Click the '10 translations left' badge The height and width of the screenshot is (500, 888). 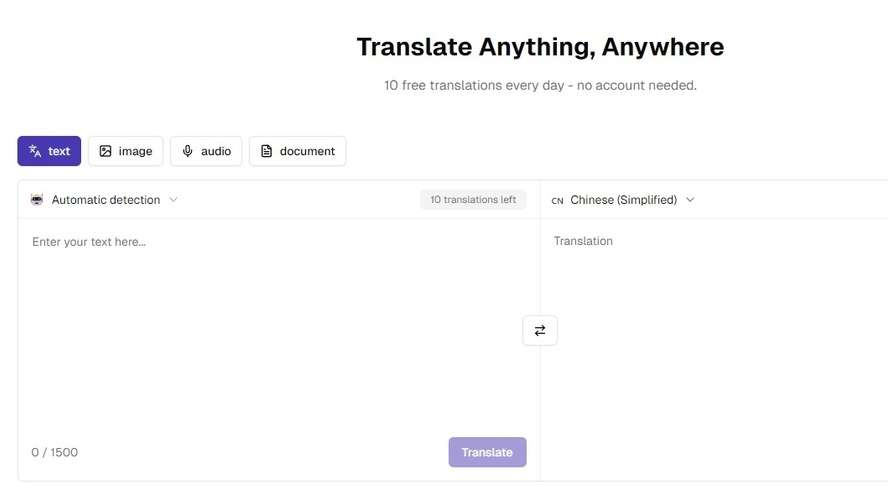[x=473, y=200]
